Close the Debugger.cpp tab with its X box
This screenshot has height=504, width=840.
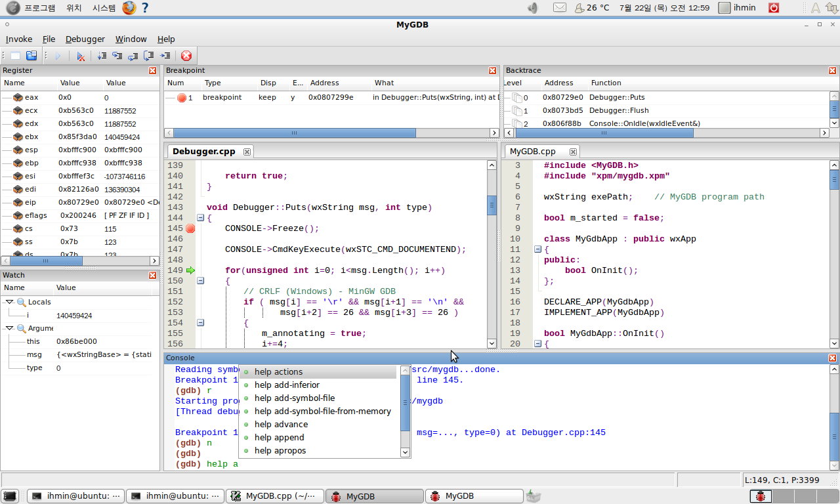pos(247,152)
